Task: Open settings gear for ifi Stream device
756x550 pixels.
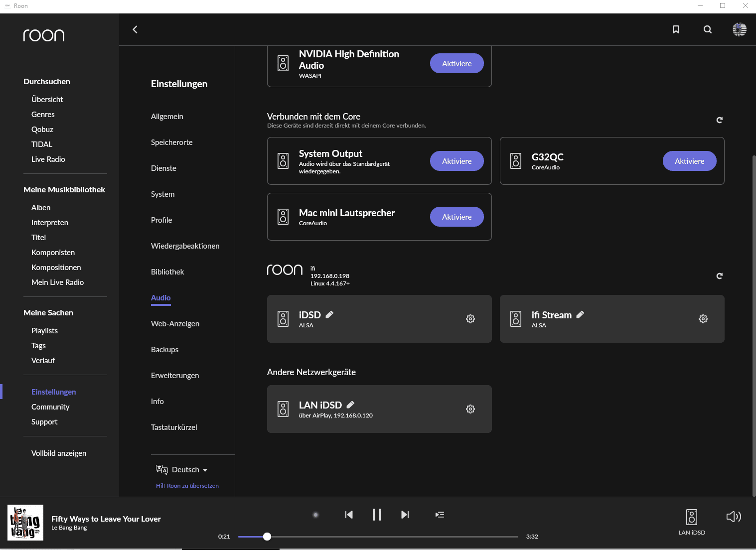Action: [x=703, y=319]
